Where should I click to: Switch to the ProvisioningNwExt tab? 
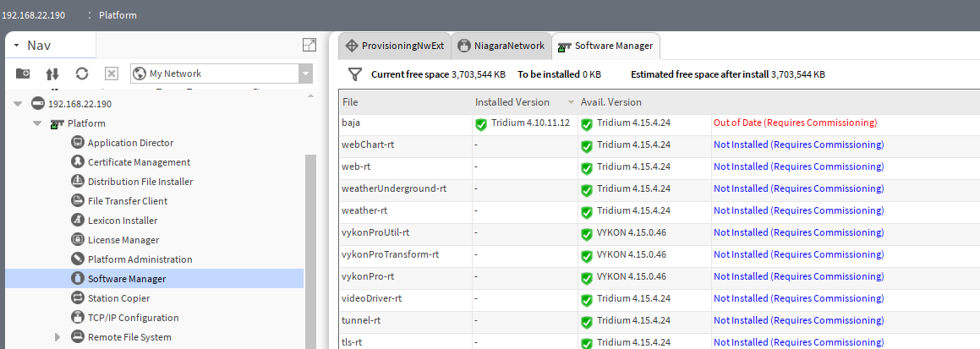394,46
